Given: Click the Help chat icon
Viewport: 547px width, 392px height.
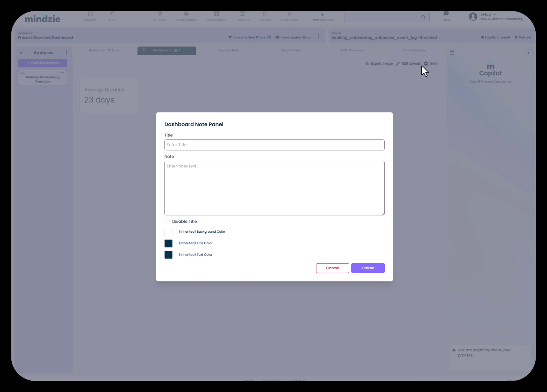Looking at the screenshot, I should point(446,14).
